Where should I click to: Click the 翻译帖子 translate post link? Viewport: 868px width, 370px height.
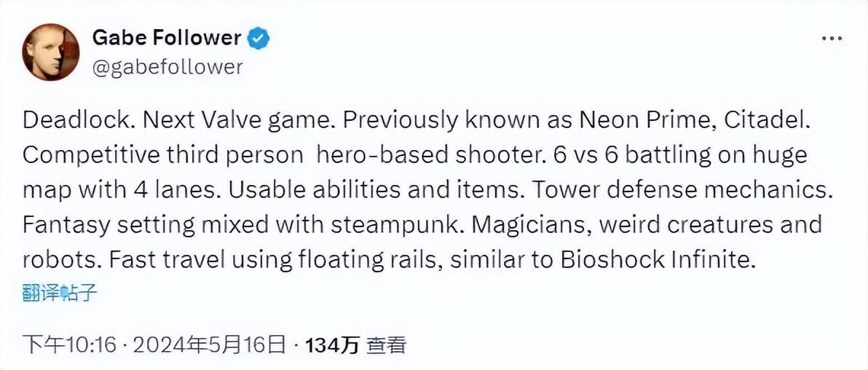pyautogui.click(x=60, y=293)
